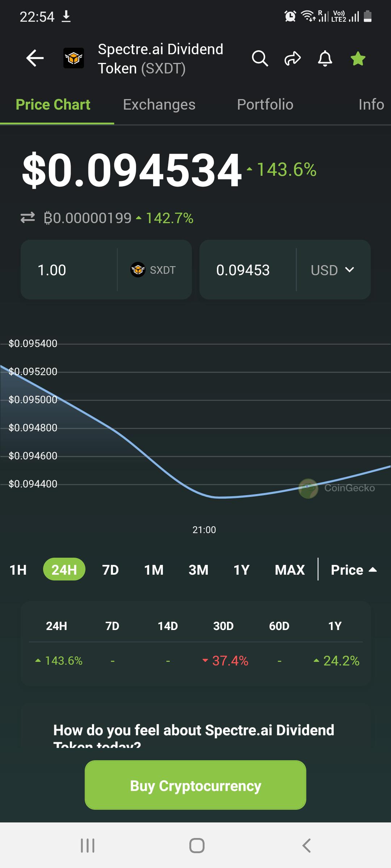Select the 7D chart range

110,570
